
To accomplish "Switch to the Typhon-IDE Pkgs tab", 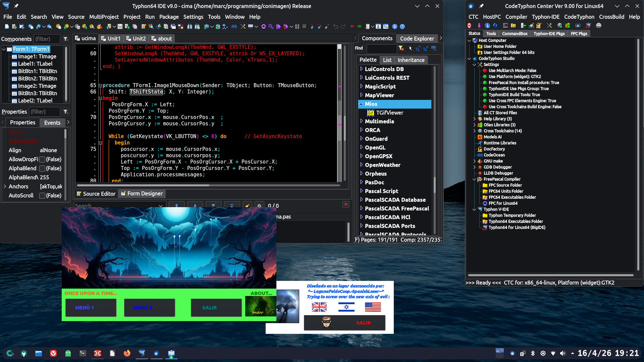I will coord(549,34).
